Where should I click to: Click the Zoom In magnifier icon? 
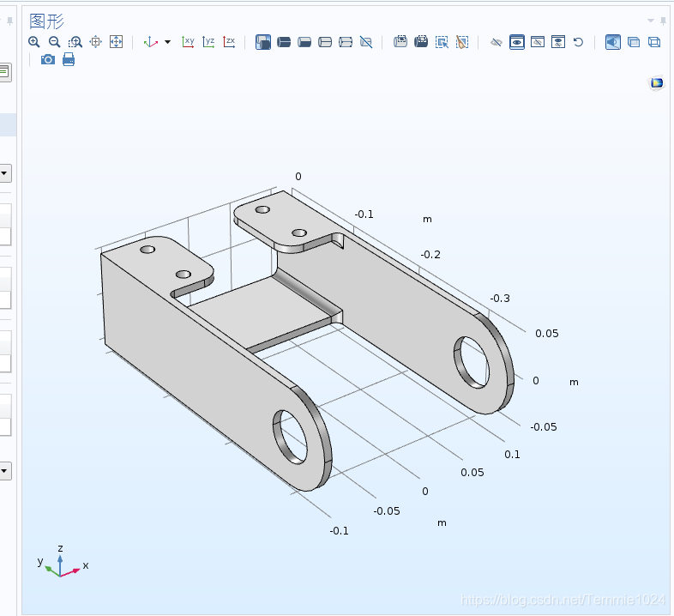click(34, 42)
